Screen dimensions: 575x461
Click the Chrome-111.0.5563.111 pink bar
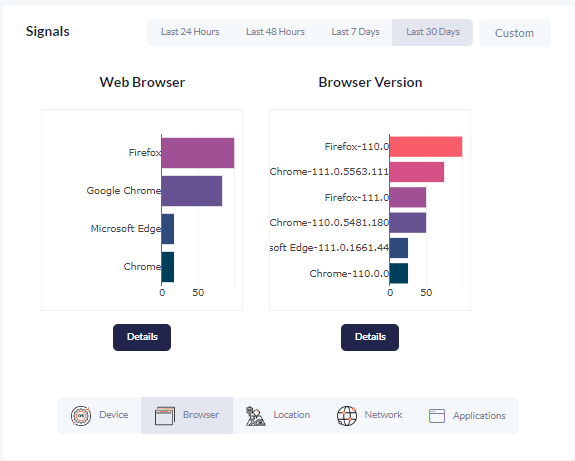417,172
